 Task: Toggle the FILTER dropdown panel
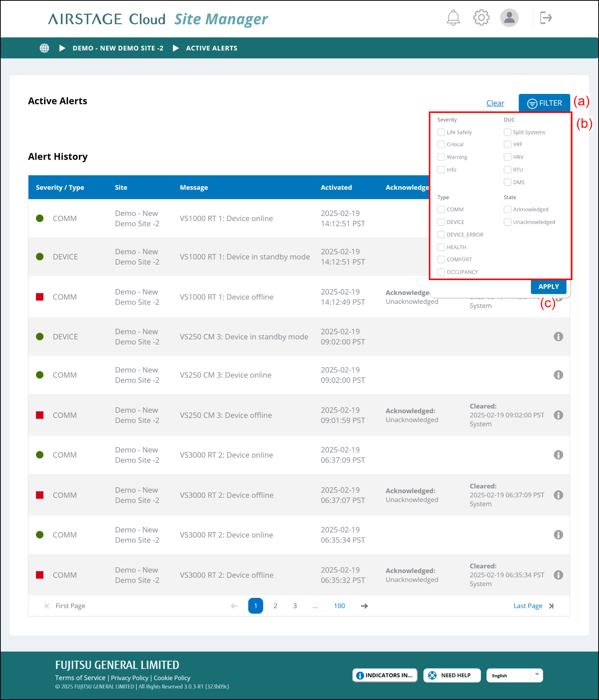pyautogui.click(x=544, y=103)
